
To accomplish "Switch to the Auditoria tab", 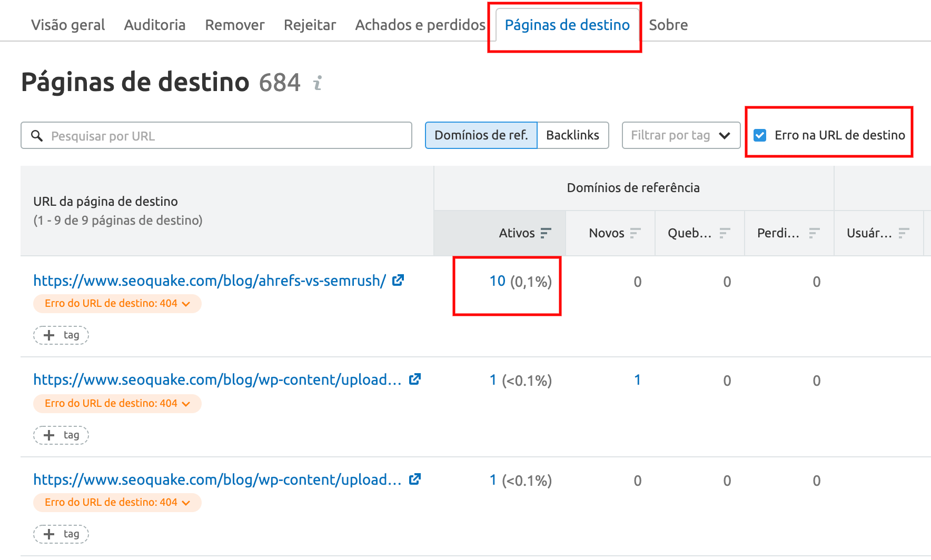I will click(x=155, y=25).
